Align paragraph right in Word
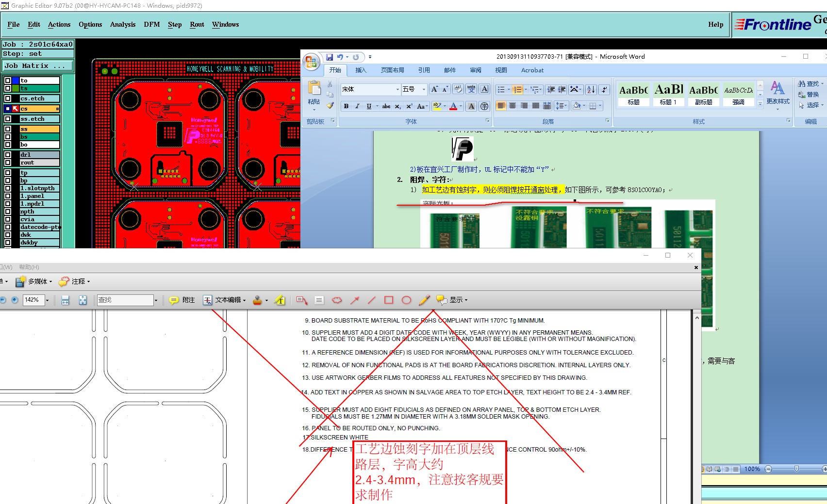 524,106
